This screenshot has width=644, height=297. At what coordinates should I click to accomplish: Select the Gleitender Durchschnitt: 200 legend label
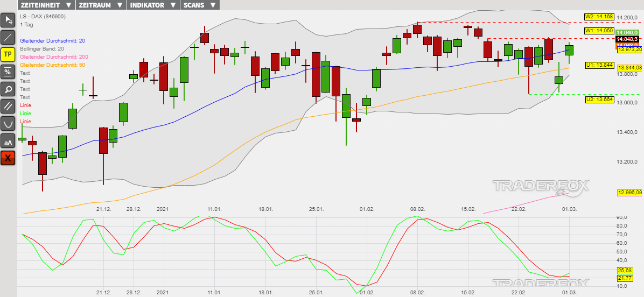[54, 57]
